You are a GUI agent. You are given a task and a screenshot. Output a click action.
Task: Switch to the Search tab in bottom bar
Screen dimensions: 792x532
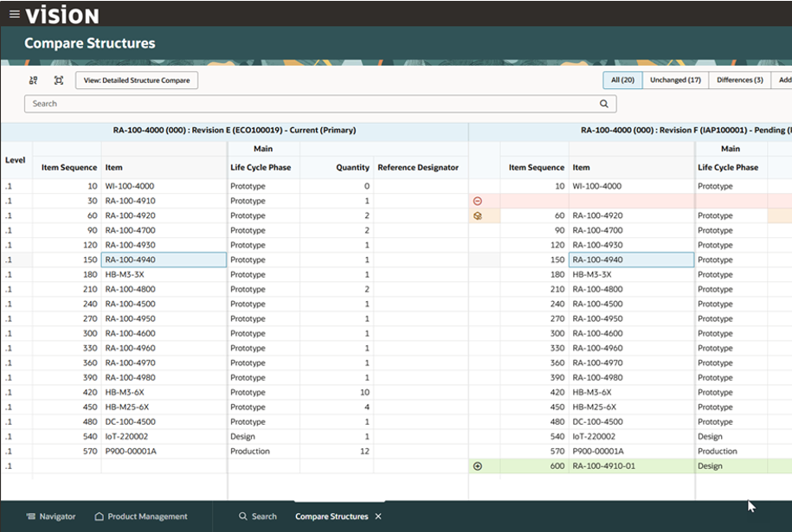coord(258,516)
